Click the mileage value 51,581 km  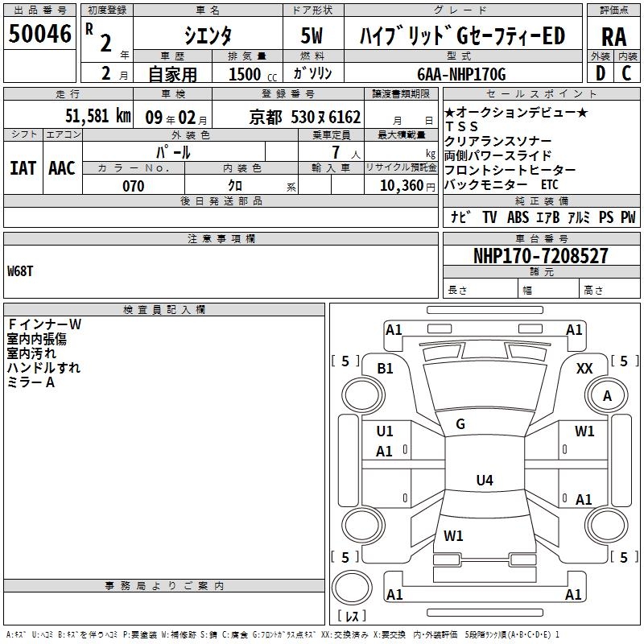(98, 116)
